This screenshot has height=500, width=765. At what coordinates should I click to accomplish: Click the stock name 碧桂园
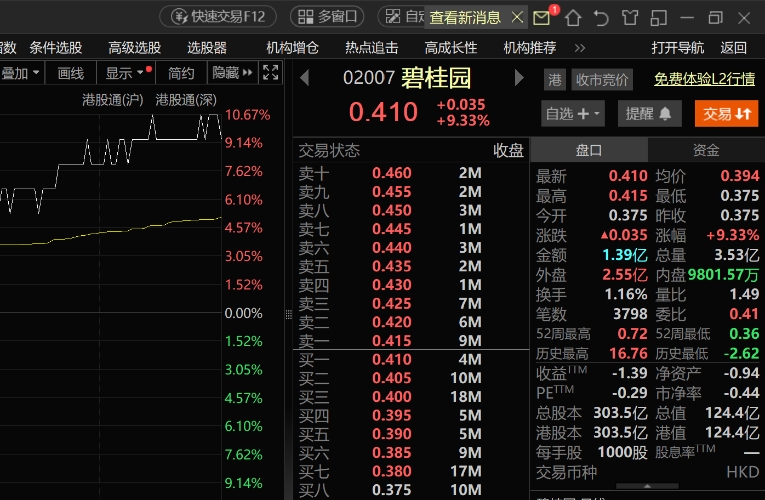436,78
